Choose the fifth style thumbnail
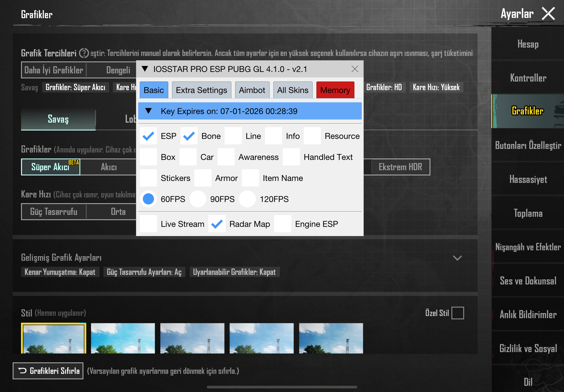Screen dimensions: 564x392 click(x=331, y=338)
